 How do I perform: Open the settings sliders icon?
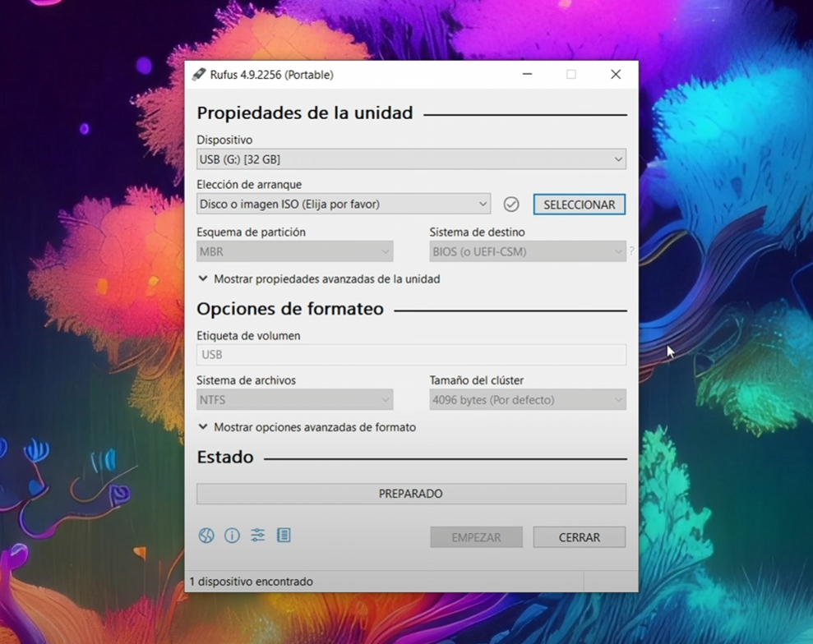tap(257, 536)
